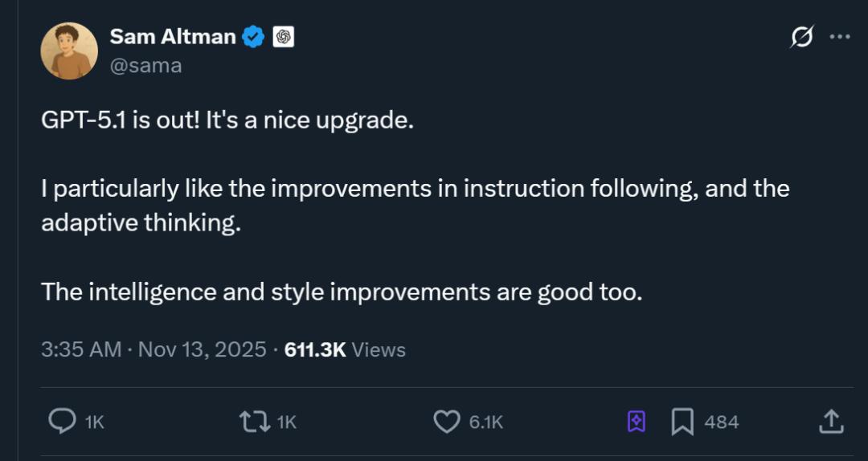Open the repost arrows menu
This screenshot has width=868, height=461.
tap(254, 422)
